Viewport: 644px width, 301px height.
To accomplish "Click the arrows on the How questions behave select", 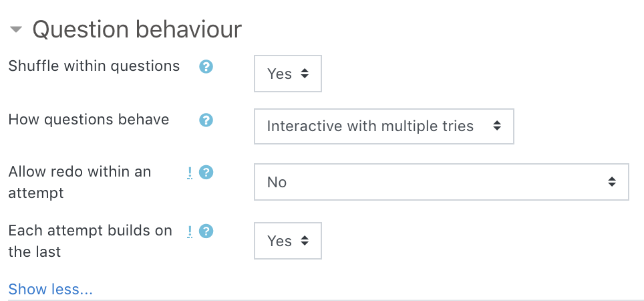I will click(496, 126).
